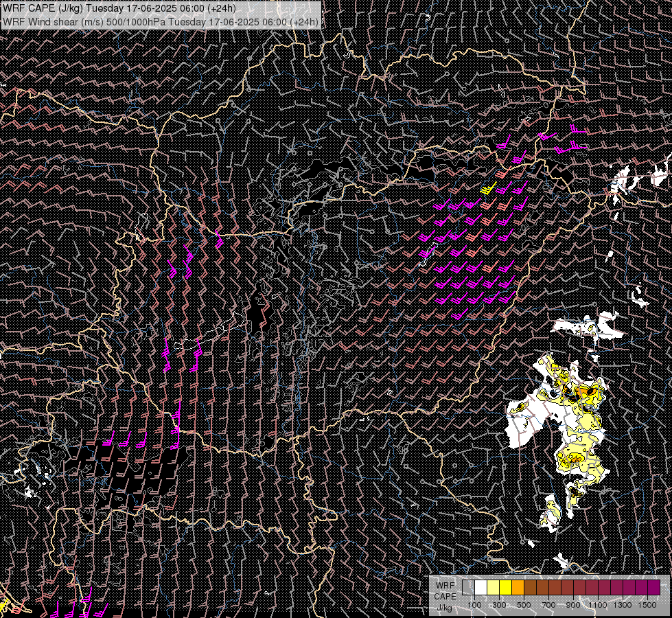Click the '500' legend scale label
The height and width of the screenshot is (618, 672).
click(x=524, y=605)
